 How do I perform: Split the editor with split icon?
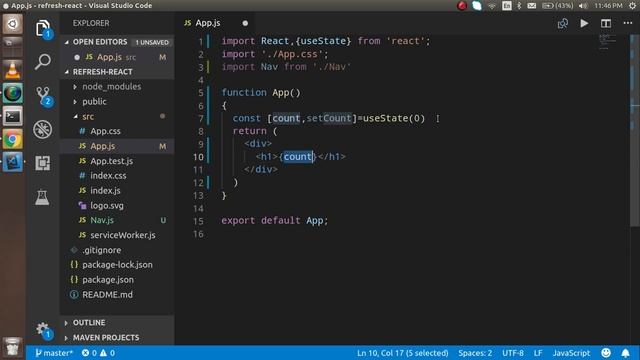click(x=606, y=23)
